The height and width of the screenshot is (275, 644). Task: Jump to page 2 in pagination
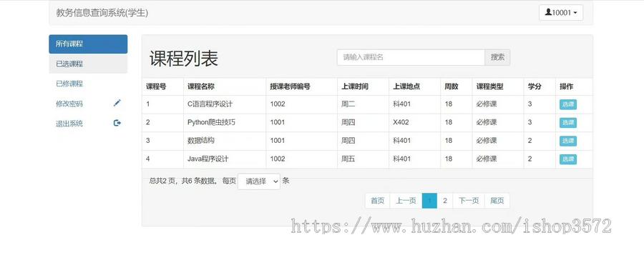[x=445, y=201]
